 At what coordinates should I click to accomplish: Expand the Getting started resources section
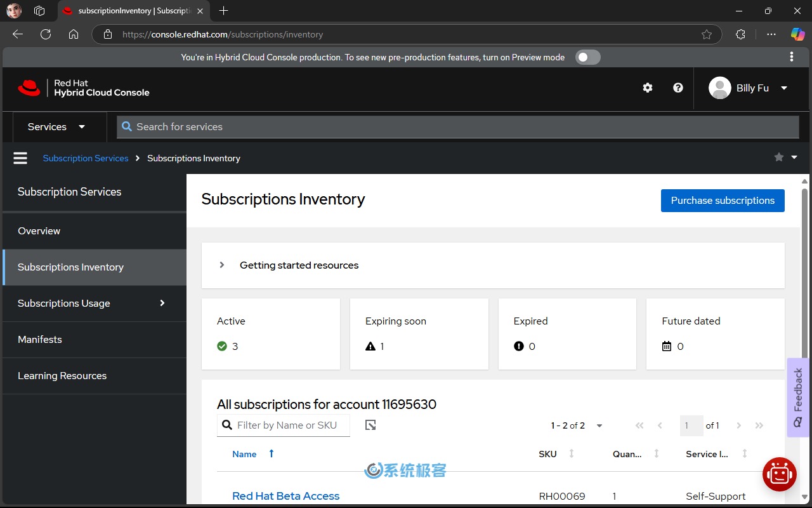pos(222,265)
